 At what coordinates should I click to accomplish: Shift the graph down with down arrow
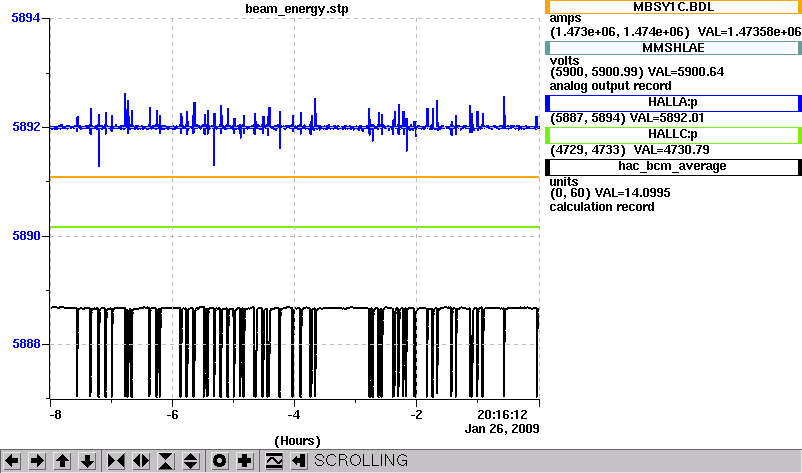(87, 461)
